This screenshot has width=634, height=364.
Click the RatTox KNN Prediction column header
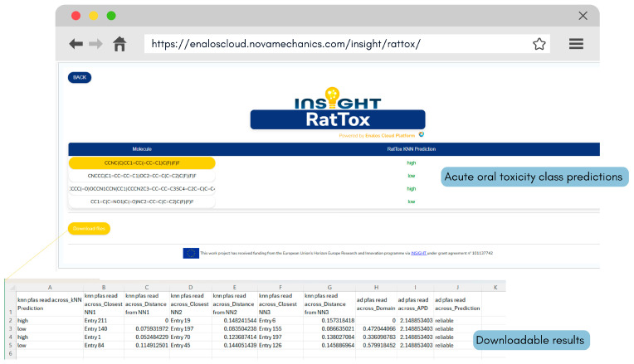point(412,149)
